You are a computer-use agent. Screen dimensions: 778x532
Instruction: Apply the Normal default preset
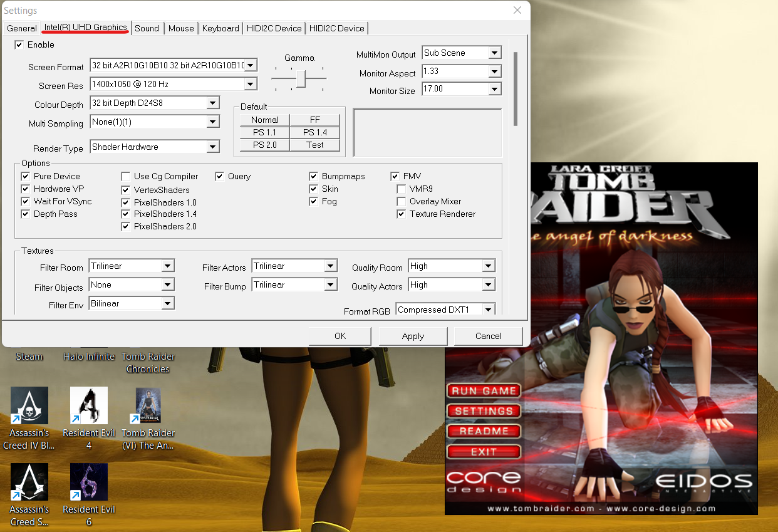[265, 120]
